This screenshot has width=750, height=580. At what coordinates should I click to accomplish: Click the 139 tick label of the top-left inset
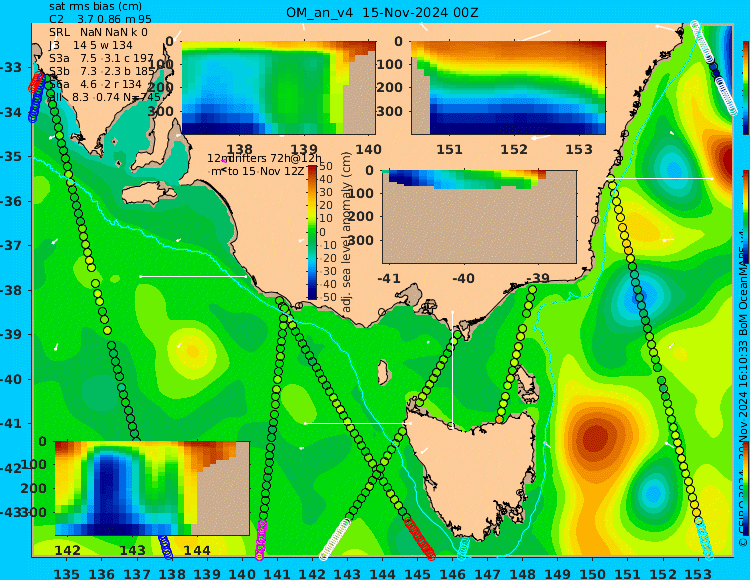click(x=304, y=149)
